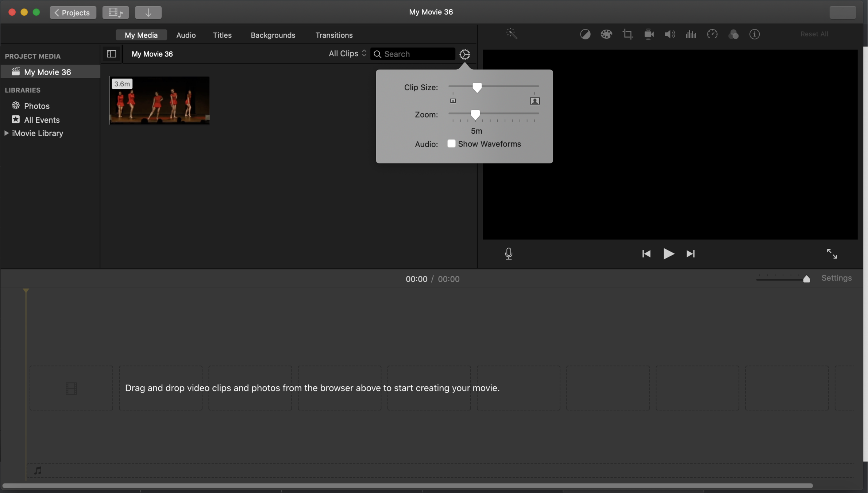Open the volume adjustment icon
The width and height of the screenshot is (868, 493).
pyautogui.click(x=670, y=34)
